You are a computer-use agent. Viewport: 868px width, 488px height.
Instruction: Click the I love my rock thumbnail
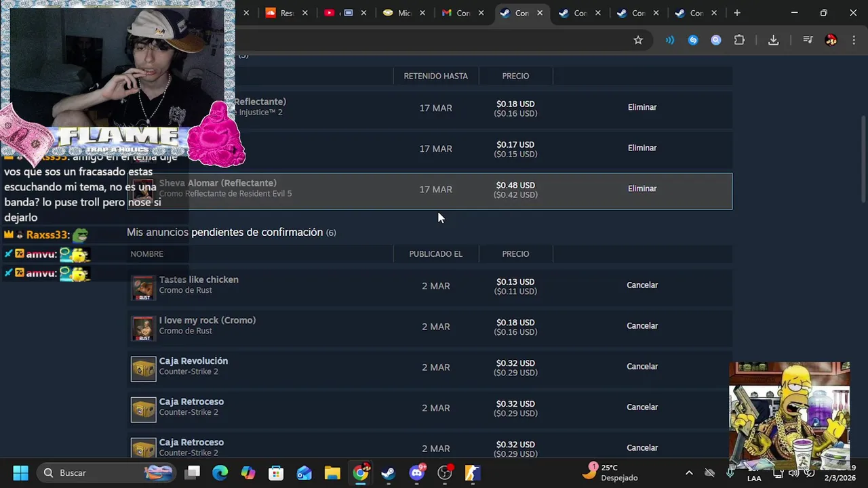(x=143, y=329)
